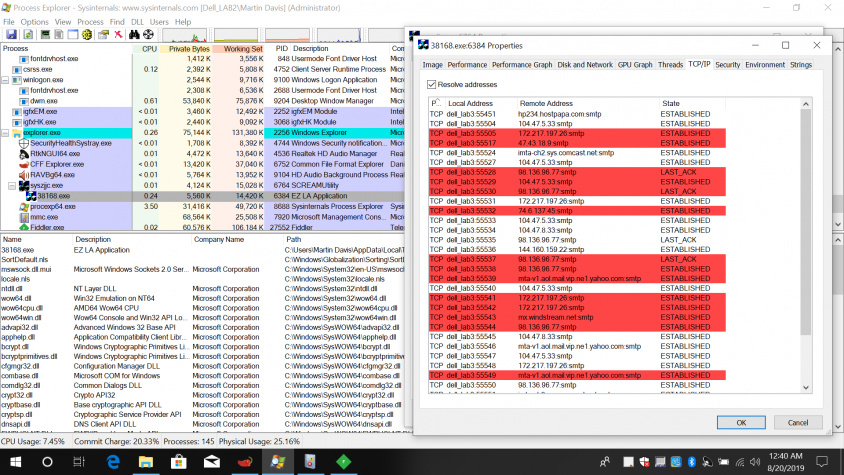Click the yellow gear DLL/handles view icon
This screenshot has height=475, width=844.
pyautogui.click(x=87, y=35)
